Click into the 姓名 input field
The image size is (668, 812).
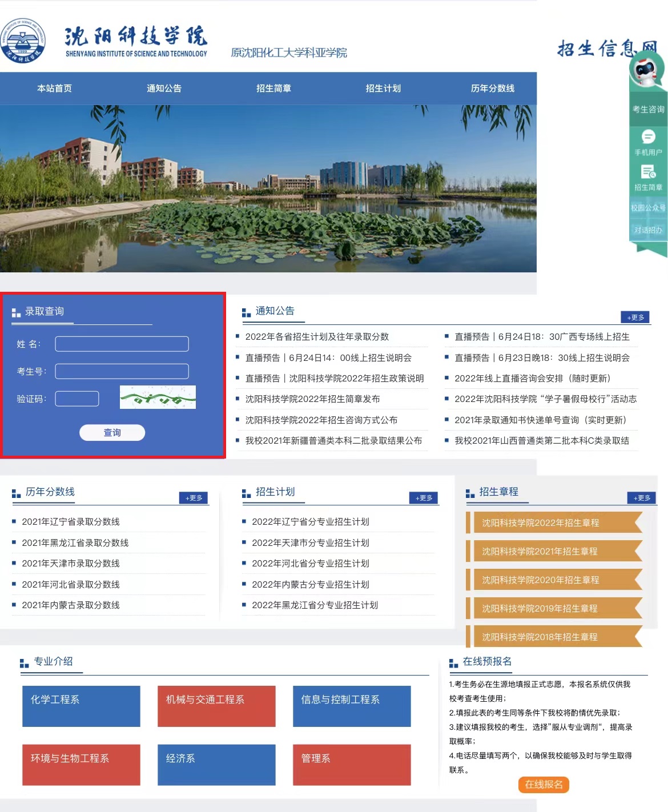pyautogui.click(x=122, y=344)
